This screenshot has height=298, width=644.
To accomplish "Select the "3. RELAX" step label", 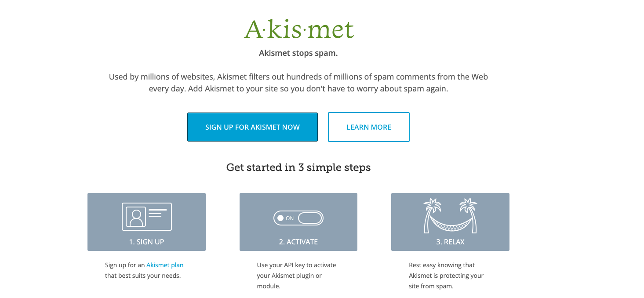I will click(450, 242).
